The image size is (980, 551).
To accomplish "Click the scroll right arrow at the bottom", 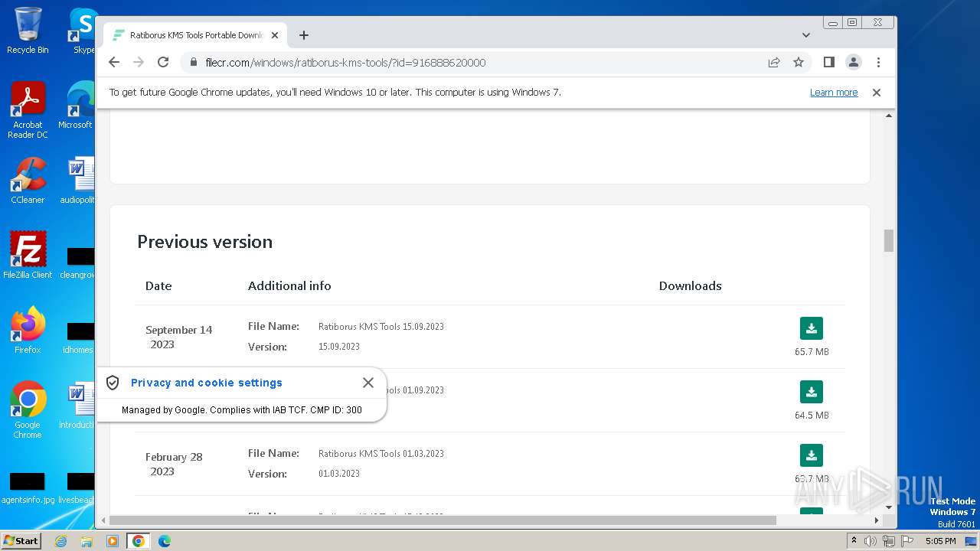I will [877, 520].
